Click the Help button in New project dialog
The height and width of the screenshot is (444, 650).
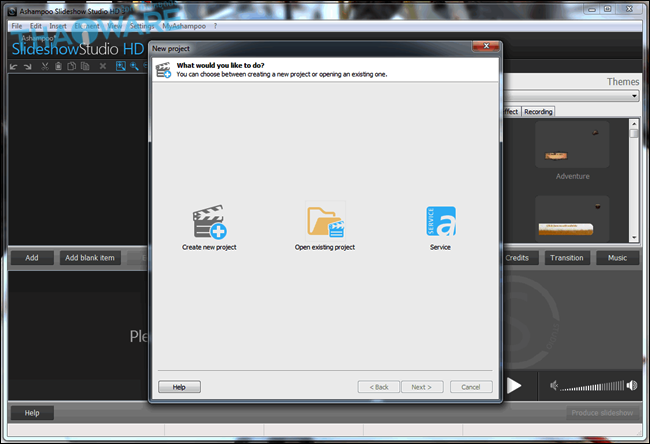click(179, 387)
